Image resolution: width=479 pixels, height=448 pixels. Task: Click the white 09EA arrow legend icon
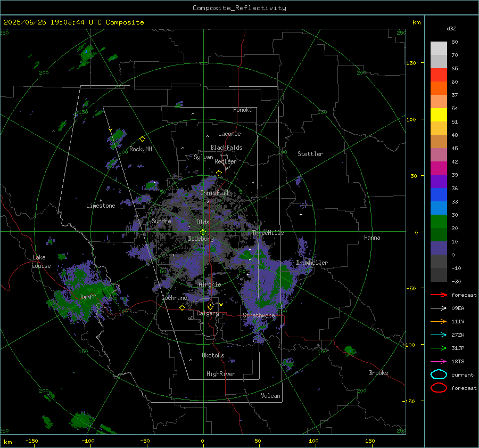(439, 308)
